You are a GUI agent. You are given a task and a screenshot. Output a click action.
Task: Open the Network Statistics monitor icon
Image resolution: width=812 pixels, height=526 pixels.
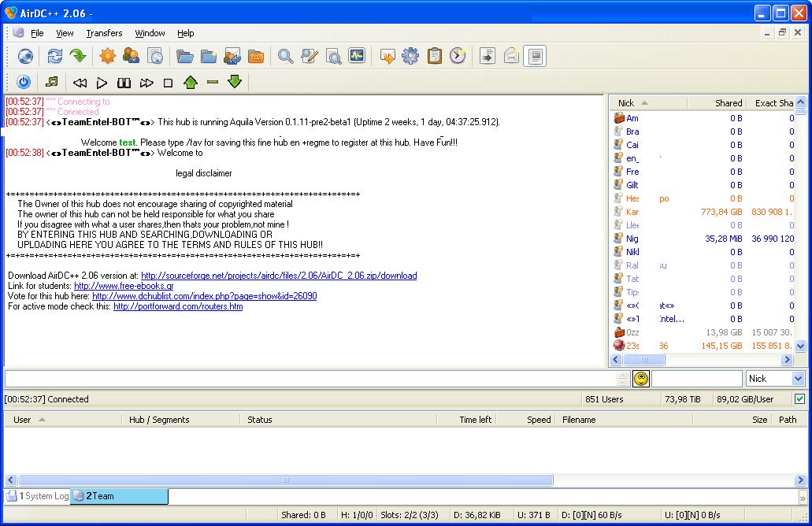[x=357, y=56]
